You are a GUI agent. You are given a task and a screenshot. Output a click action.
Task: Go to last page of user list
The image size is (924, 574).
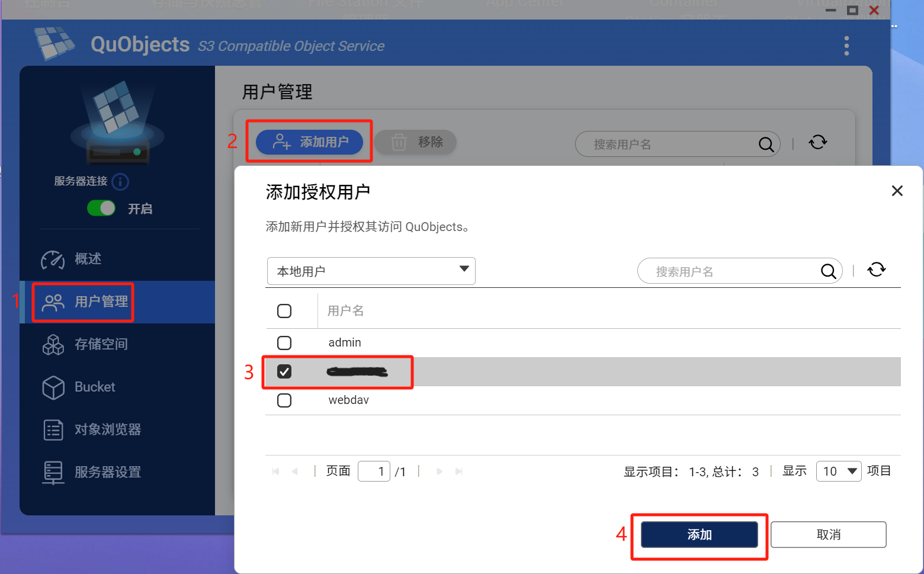click(x=459, y=472)
